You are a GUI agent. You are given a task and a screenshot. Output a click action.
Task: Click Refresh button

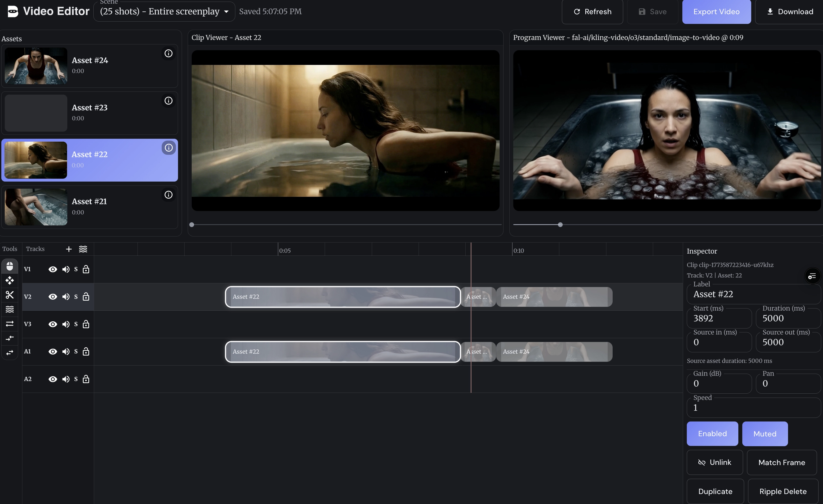592,12
